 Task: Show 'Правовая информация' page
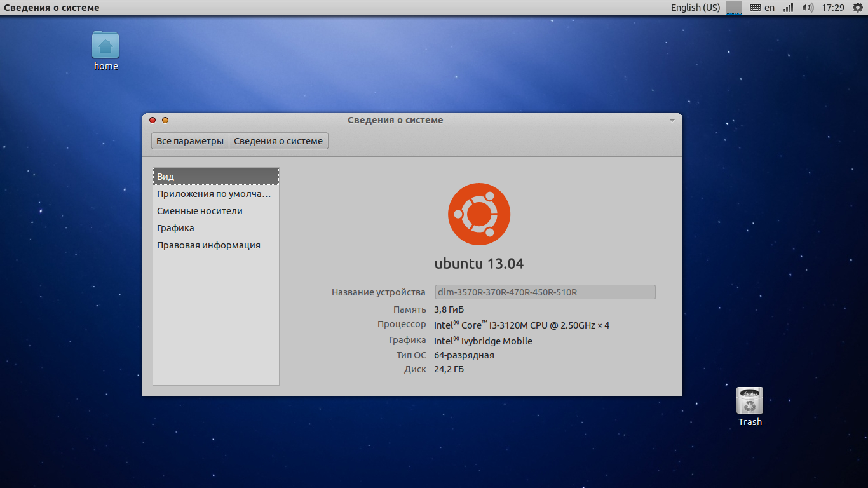pos(209,245)
